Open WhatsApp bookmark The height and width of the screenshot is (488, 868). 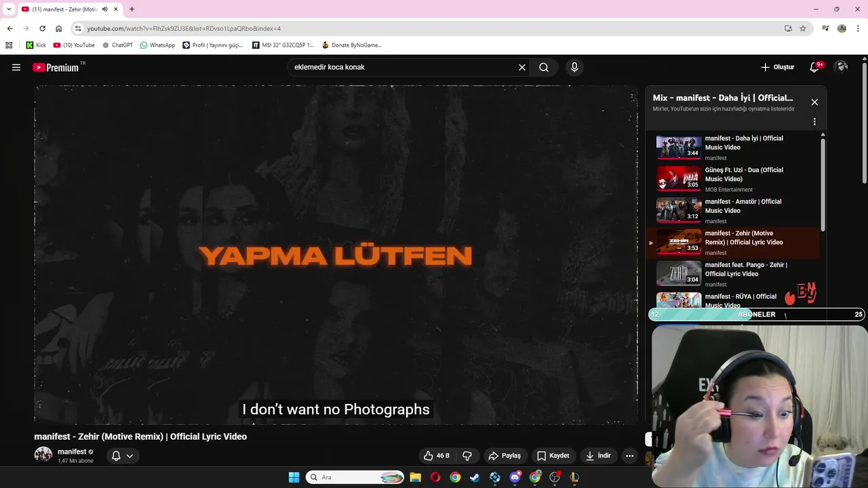click(x=157, y=45)
